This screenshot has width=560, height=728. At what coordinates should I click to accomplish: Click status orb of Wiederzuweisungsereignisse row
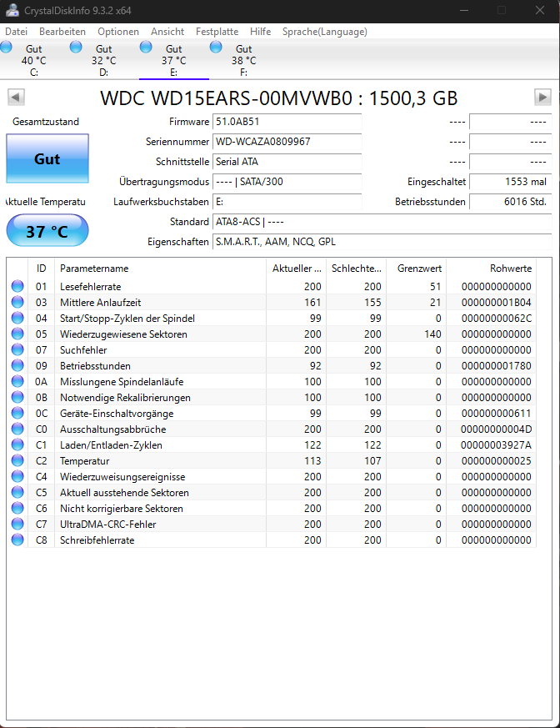pyautogui.click(x=17, y=476)
